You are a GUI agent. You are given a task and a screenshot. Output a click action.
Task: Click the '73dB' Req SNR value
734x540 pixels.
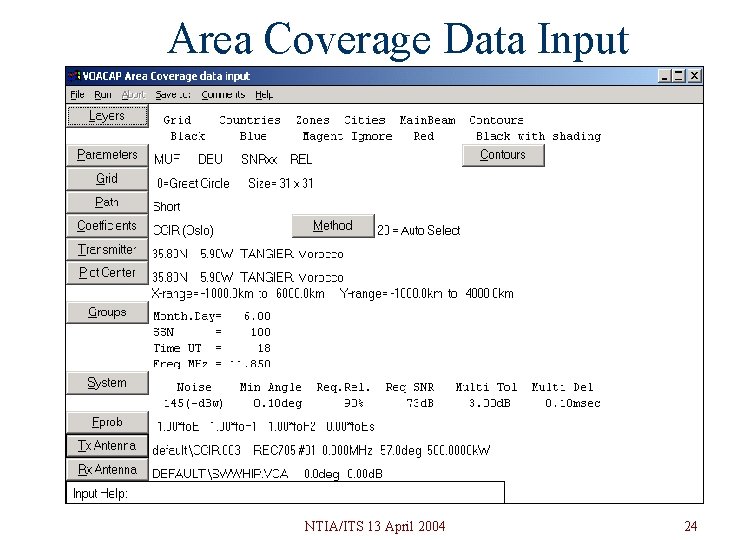point(420,403)
